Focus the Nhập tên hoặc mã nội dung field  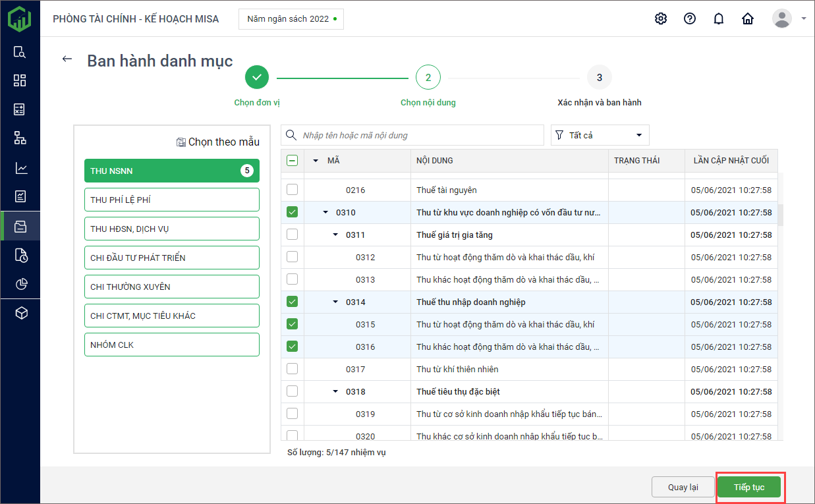pyautogui.click(x=412, y=135)
